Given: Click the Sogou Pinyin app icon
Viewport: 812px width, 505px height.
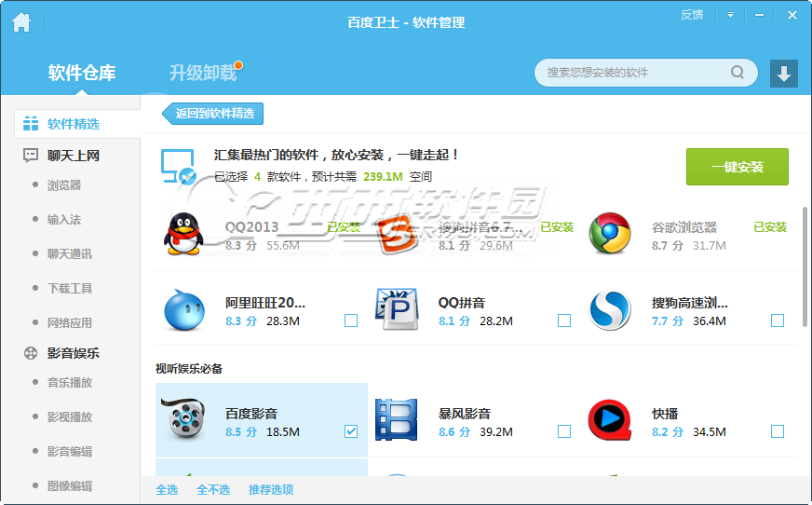Looking at the screenshot, I should coord(397,234).
